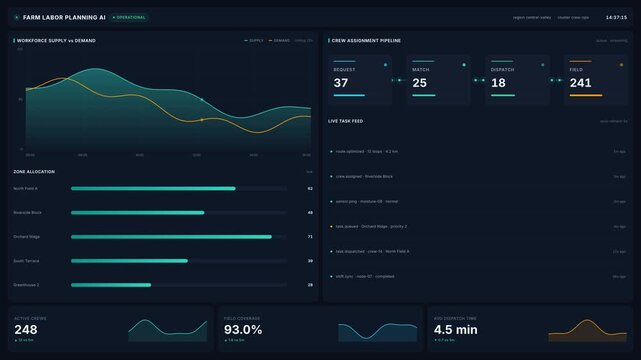Viewport: 641px width, 360px height.
Task: Click the WORKFORCE SUPPLY vs DEMAND heading
Action: click(x=56, y=40)
